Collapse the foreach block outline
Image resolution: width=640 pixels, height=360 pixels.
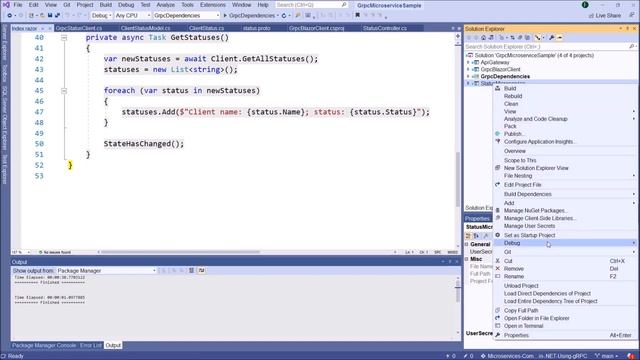pos(64,91)
